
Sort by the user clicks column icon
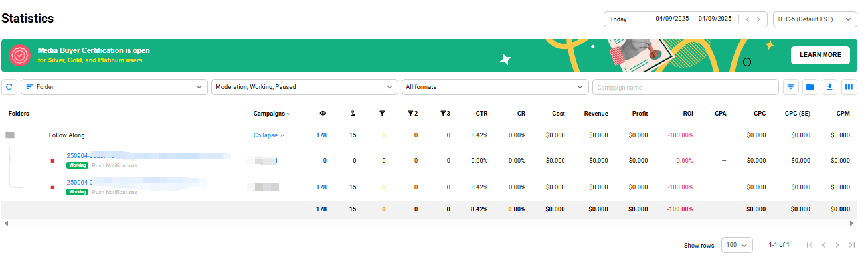353,114
